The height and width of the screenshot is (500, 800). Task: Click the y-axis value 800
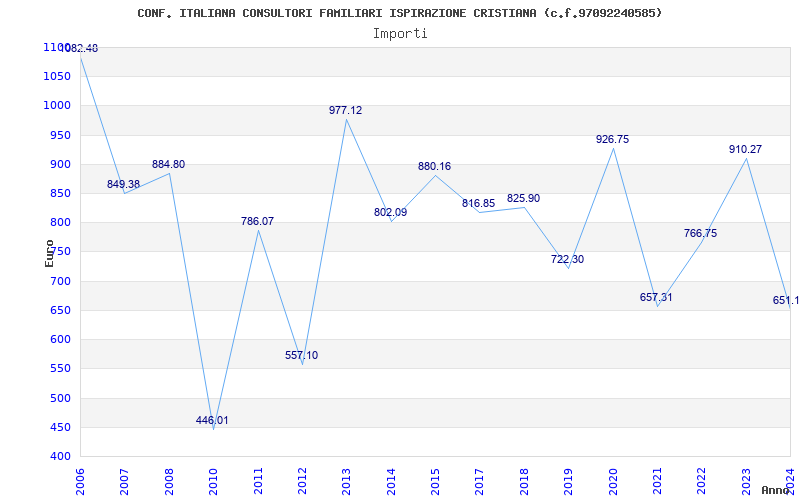60,222
